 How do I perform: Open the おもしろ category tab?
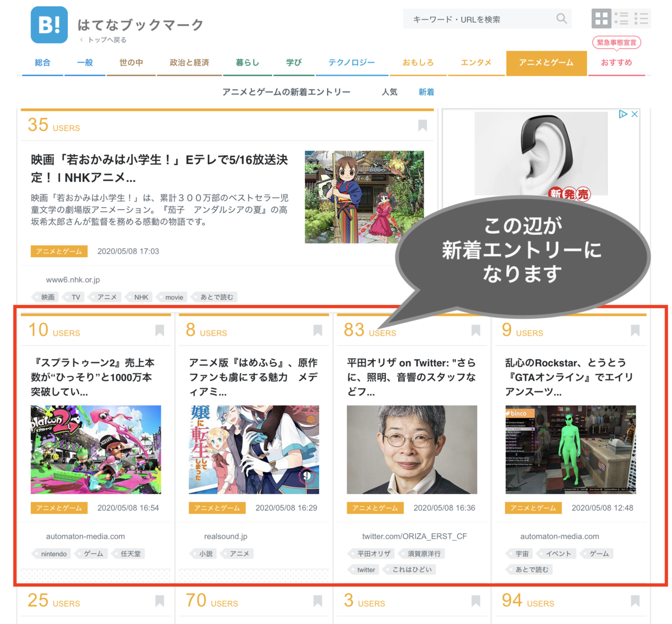click(418, 63)
